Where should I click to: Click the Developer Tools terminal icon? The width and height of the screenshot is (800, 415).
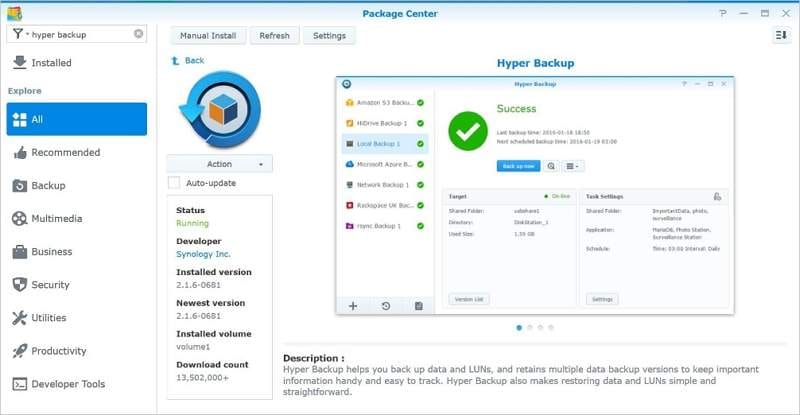tap(19, 384)
